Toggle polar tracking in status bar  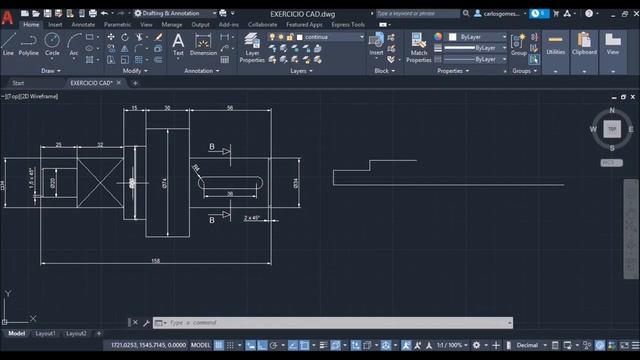click(x=273, y=345)
